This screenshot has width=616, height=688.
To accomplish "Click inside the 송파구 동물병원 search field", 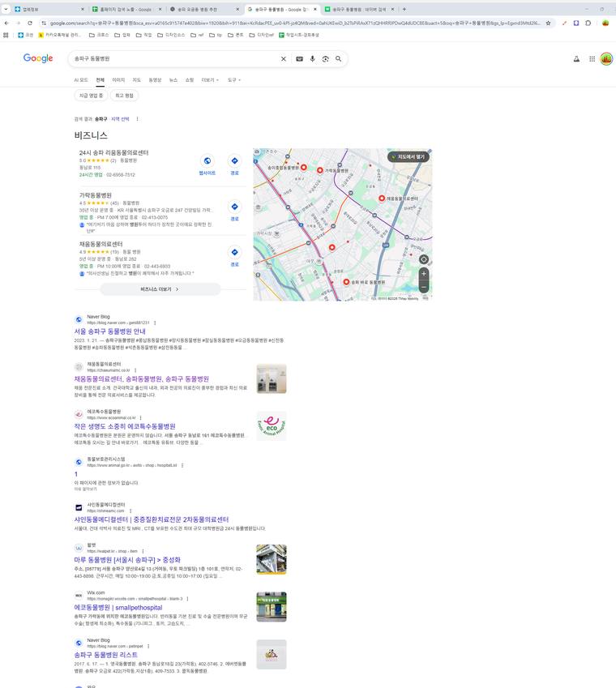I will [x=176, y=59].
